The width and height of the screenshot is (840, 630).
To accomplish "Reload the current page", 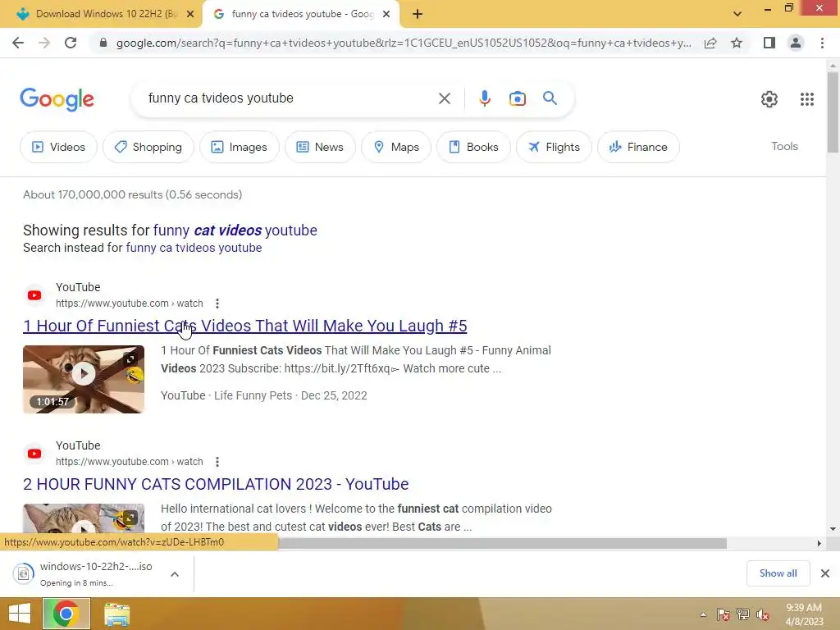I will [71, 43].
